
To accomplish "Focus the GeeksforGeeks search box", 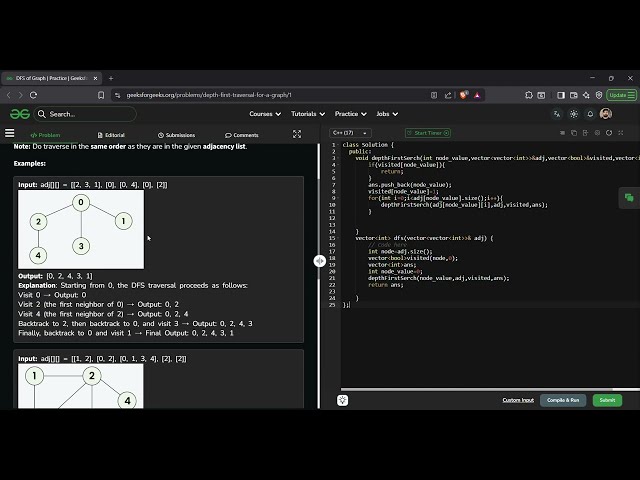I will 85,114.
